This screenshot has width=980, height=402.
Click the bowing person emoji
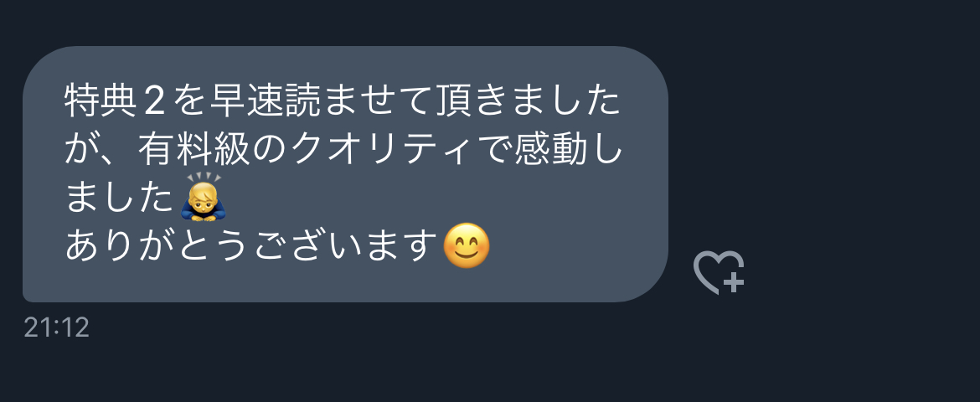pos(204,196)
